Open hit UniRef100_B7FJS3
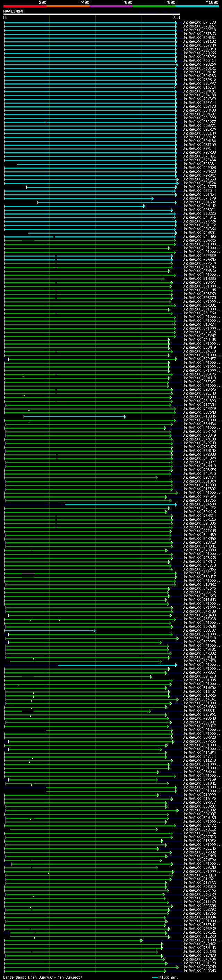This screenshot has width=222, height=980. point(199,23)
